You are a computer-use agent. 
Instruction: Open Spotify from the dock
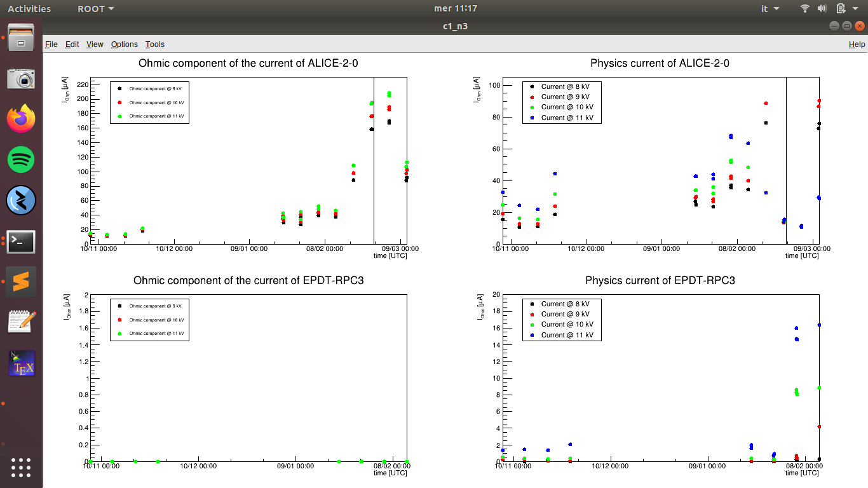point(21,159)
